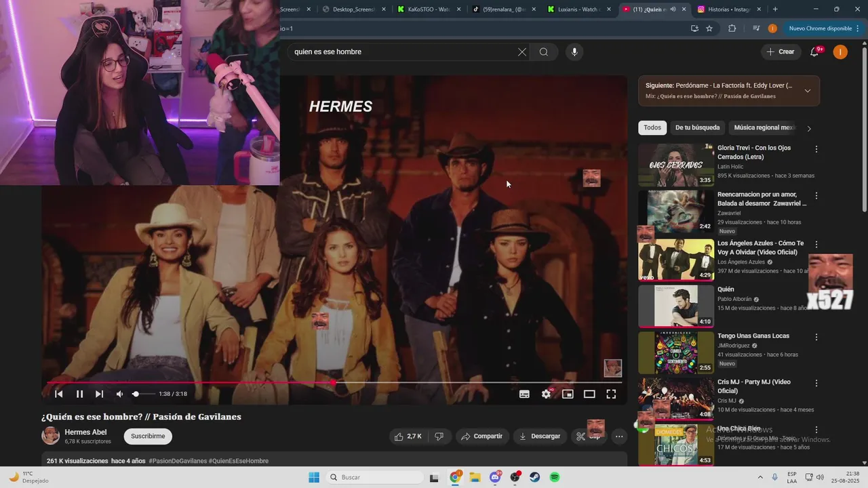Toggle theater mode view
This screenshot has width=868, height=488.
pyautogui.click(x=589, y=394)
